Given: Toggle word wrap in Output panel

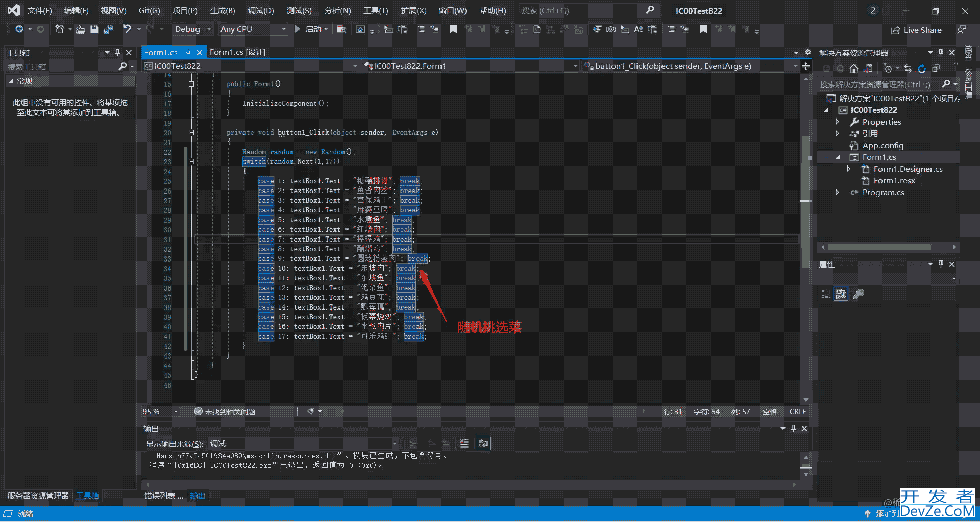Looking at the screenshot, I should point(483,443).
